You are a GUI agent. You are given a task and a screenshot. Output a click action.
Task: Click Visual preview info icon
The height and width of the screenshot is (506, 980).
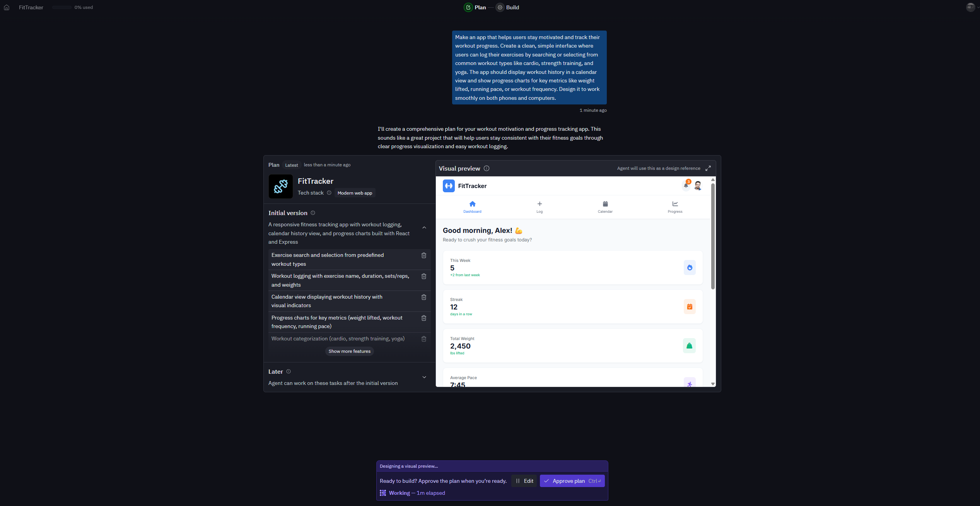click(x=487, y=168)
